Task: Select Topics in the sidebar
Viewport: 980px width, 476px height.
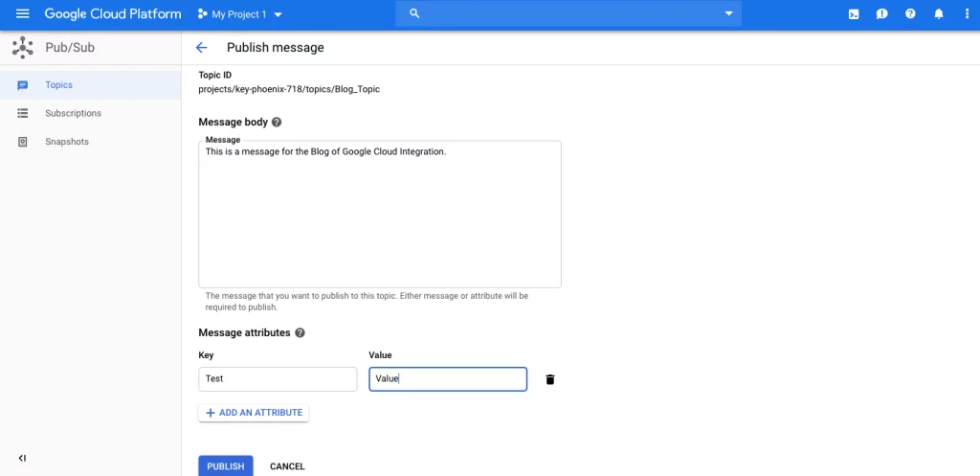Action: (91, 85)
